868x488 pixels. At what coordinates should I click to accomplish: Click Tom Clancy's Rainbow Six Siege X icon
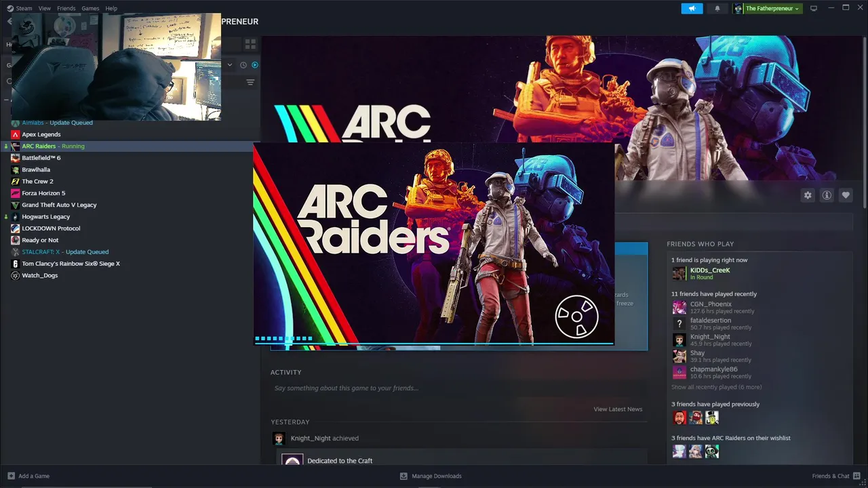click(x=16, y=264)
